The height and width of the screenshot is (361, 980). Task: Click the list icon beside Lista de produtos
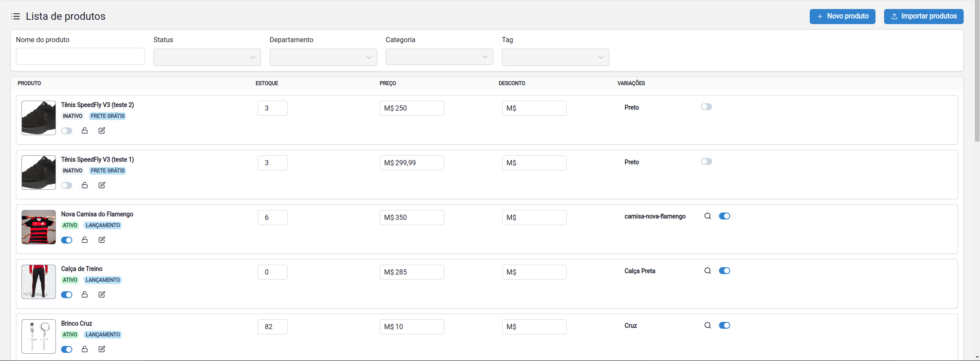(x=15, y=16)
